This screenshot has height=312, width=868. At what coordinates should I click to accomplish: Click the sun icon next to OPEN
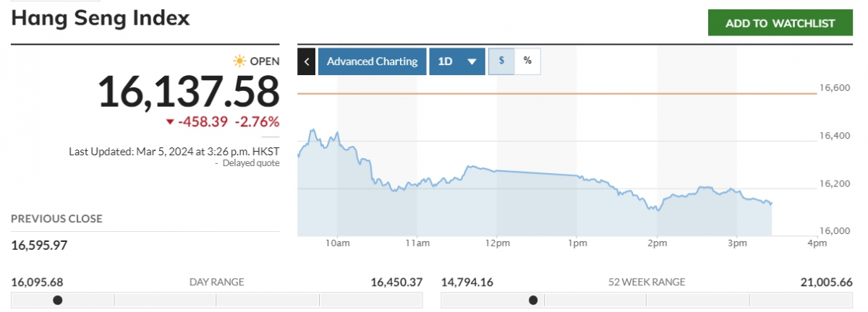239,61
